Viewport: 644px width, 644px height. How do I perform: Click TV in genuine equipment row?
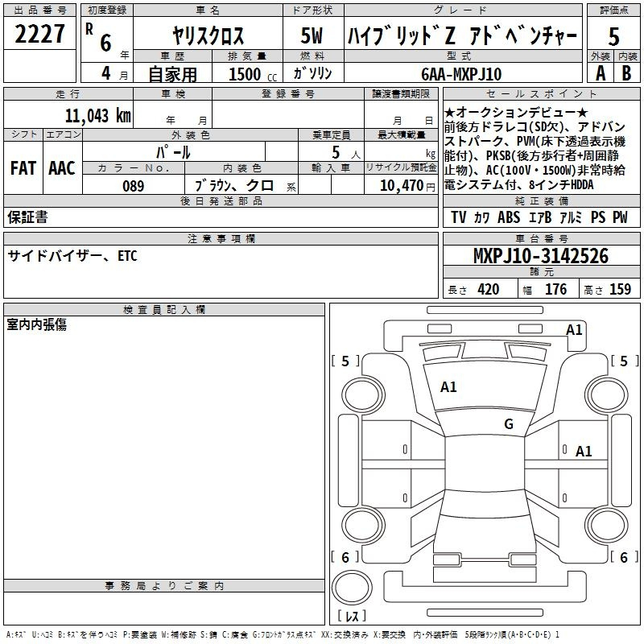[x=458, y=217]
